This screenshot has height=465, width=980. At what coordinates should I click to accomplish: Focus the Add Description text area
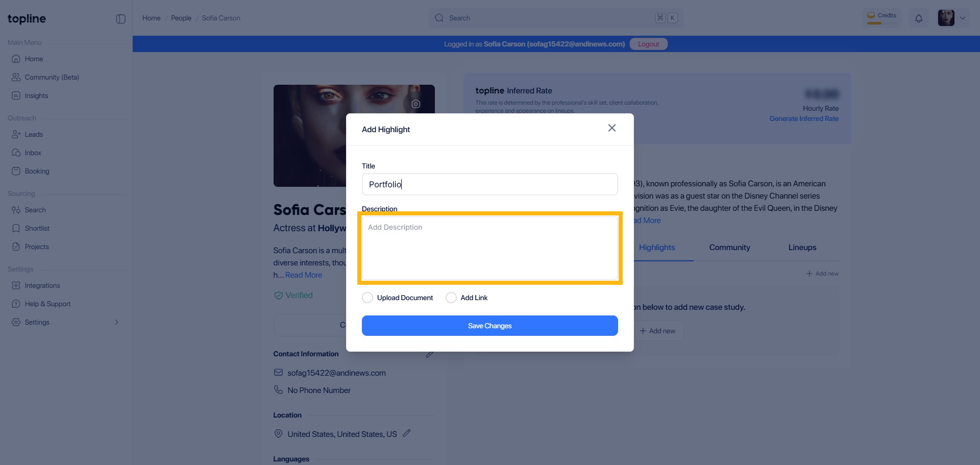point(489,248)
